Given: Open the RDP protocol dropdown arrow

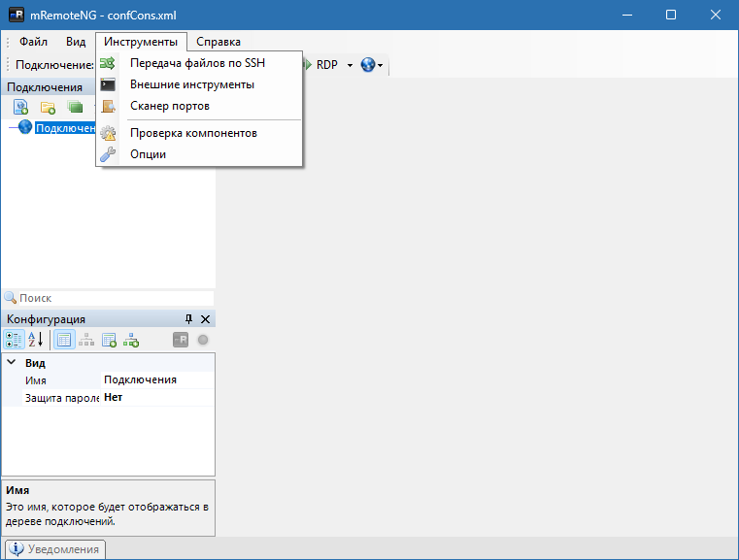Looking at the screenshot, I should click(350, 65).
